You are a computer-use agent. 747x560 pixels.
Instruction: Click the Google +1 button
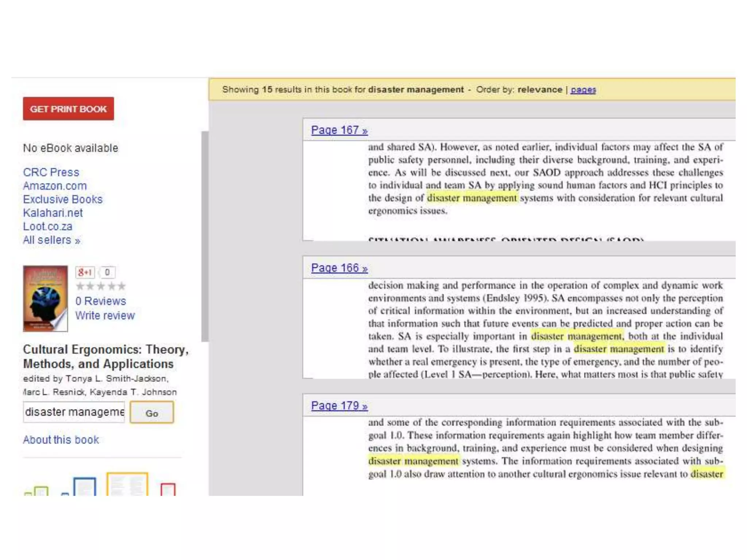(x=85, y=272)
